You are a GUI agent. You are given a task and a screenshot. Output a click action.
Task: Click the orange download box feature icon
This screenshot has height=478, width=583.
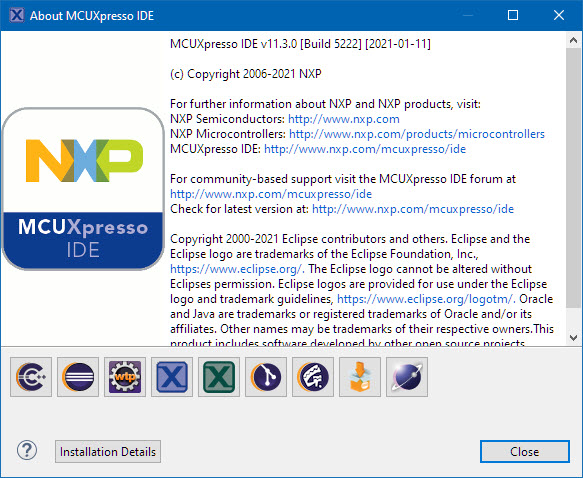[x=360, y=377]
